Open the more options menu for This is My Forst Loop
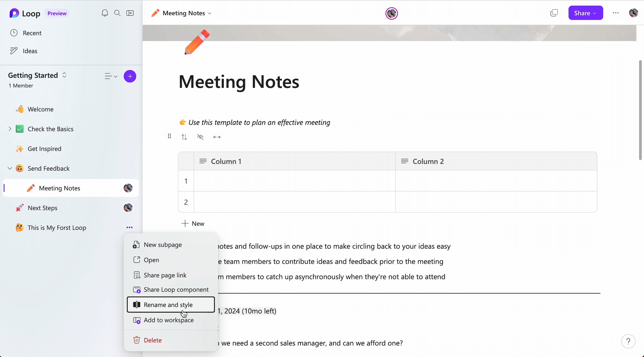Screen dimensions: 644x357 pos(130,227)
